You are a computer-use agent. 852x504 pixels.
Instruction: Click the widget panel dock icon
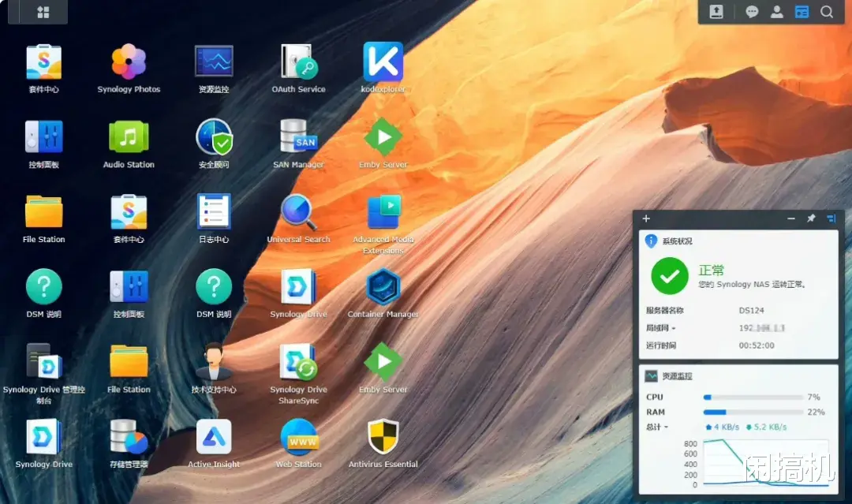coord(831,218)
